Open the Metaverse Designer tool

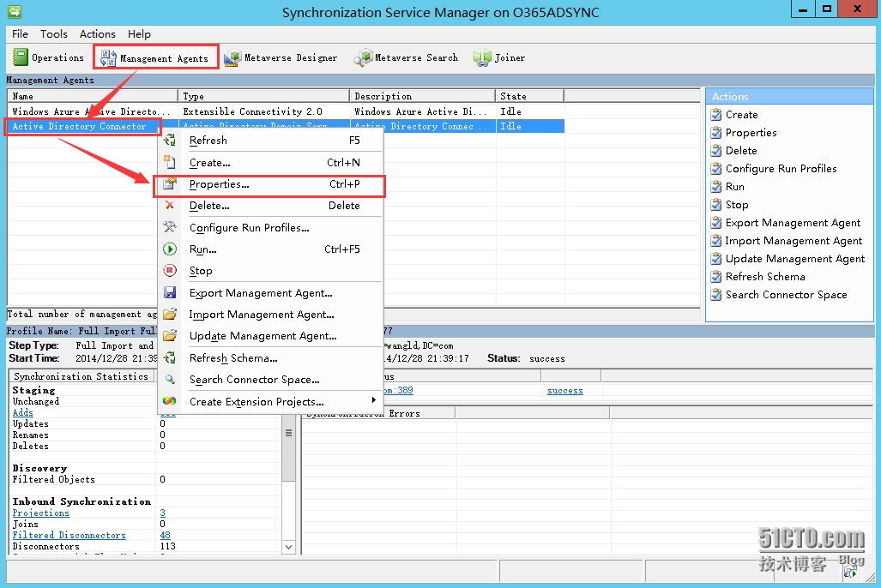(281, 57)
